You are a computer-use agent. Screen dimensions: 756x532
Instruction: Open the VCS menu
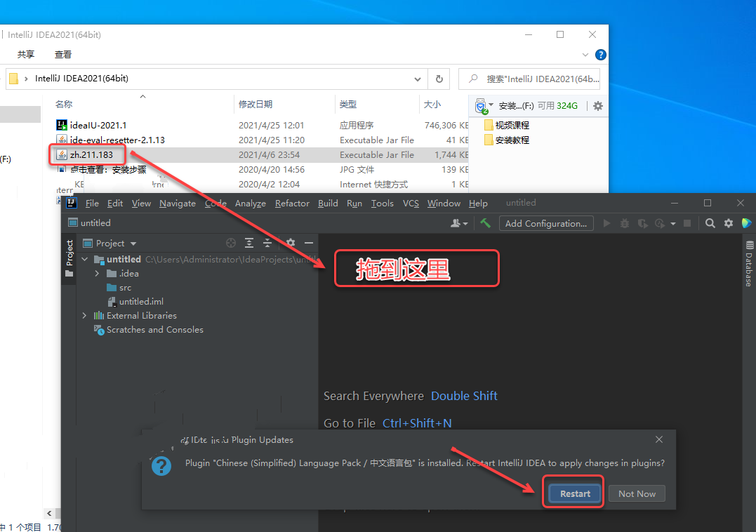click(x=411, y=204)
